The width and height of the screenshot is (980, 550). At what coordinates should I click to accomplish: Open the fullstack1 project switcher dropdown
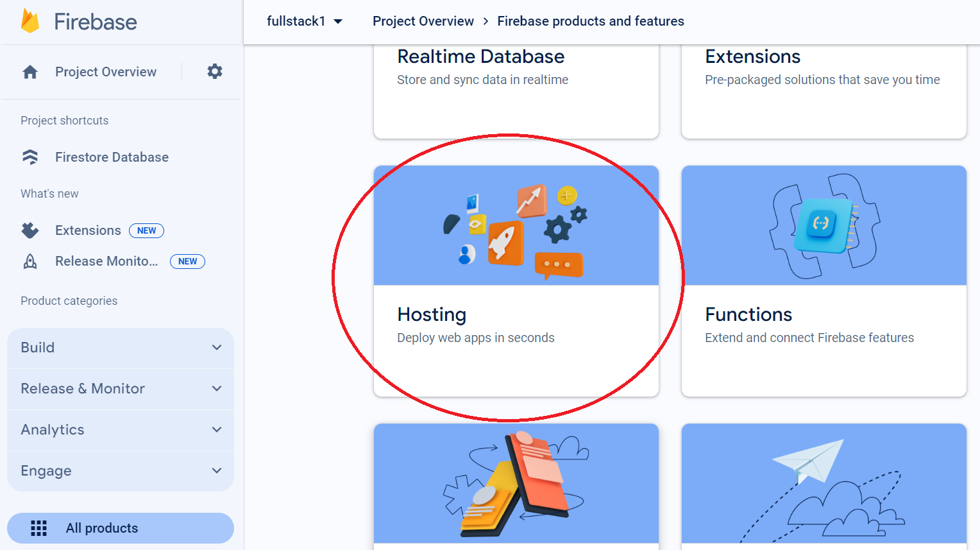[x=305, y=21]
